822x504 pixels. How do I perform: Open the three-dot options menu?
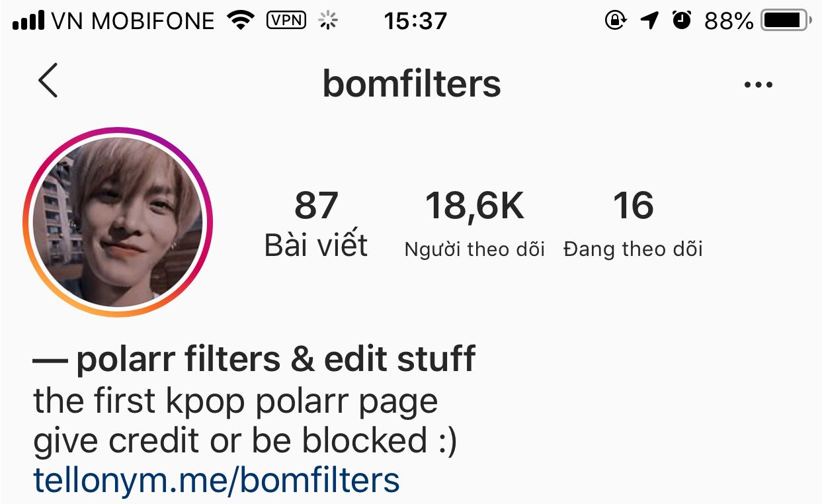pyautogui.click(x=758, y=85)
